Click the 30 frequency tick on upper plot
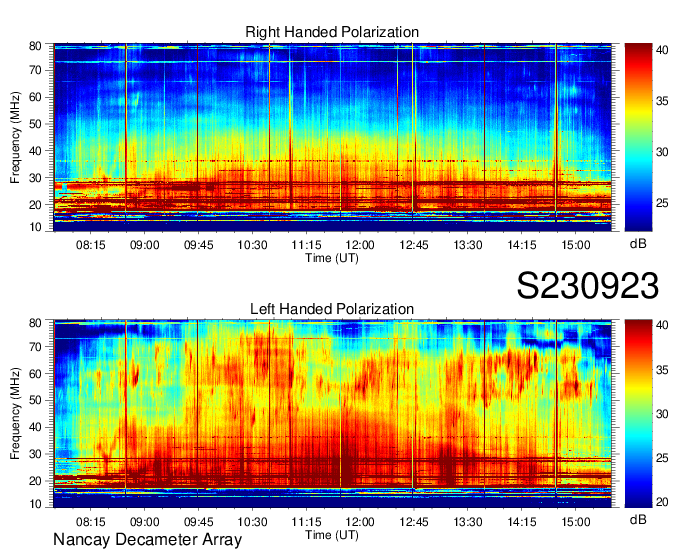The image size is (680, 552). [x=35, y=178]
